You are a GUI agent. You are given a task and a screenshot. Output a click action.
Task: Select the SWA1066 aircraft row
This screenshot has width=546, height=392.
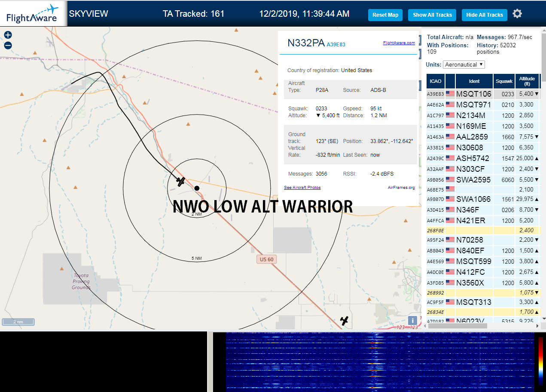point(483,199)
